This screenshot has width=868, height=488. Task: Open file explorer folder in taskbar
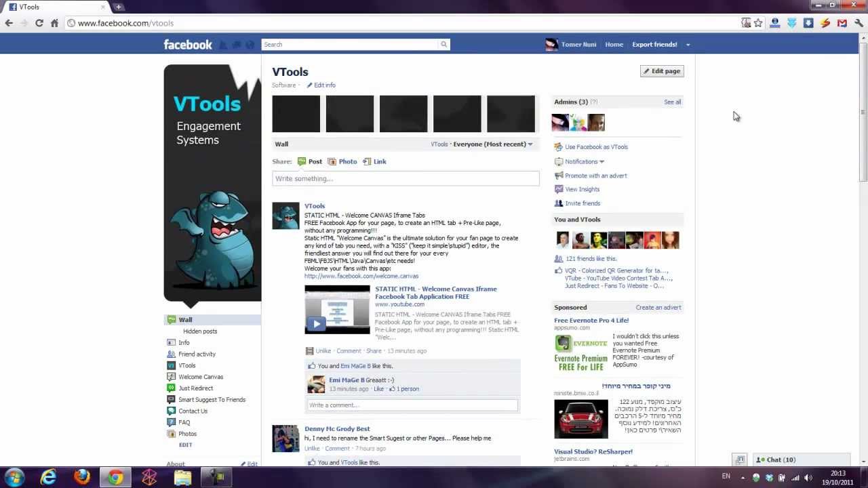coord(183,478)
